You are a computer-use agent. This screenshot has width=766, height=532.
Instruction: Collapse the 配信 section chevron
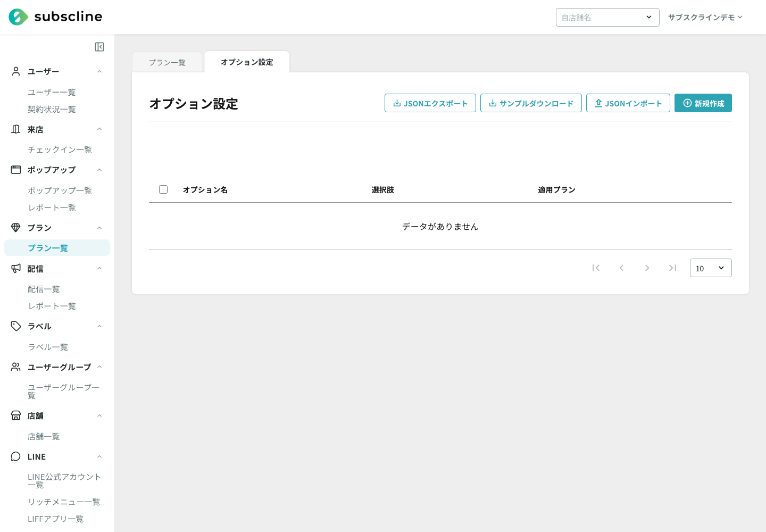pyautogui.click(x=99, y=269)
